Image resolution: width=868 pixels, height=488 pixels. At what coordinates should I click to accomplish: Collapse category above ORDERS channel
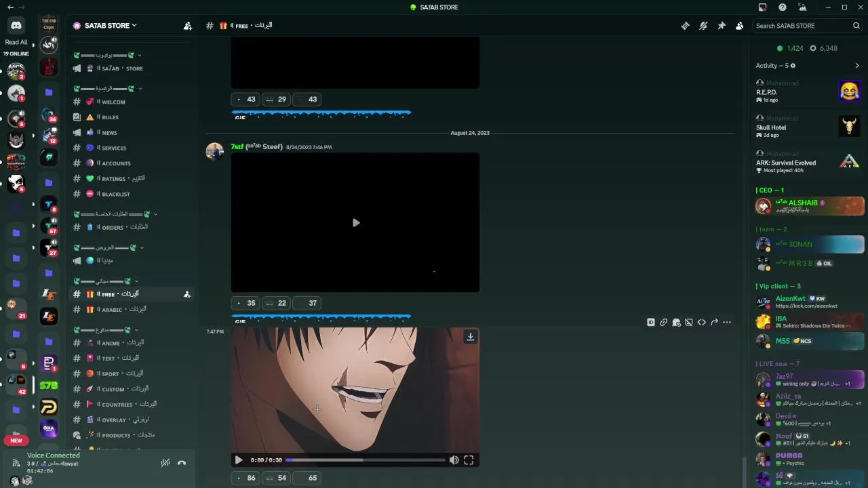click(115, 214)
